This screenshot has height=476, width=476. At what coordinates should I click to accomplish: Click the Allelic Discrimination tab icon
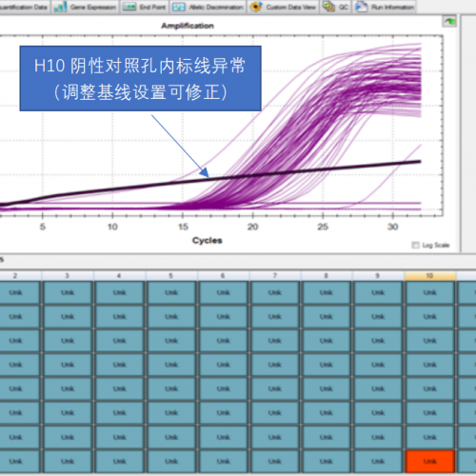click(179, 7)
